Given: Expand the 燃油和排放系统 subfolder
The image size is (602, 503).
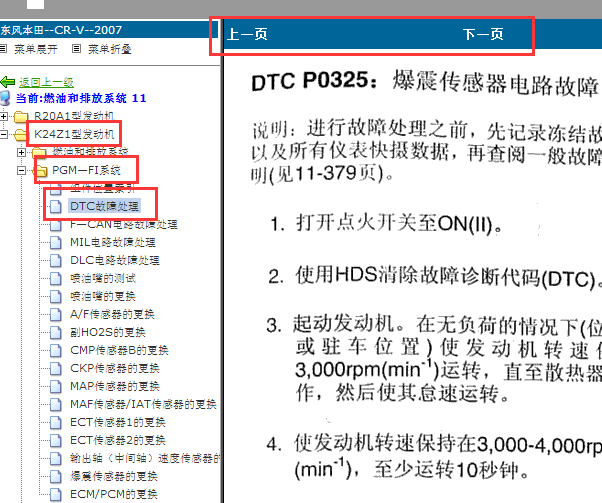Looking at the screenshot, I should point(22,152).
